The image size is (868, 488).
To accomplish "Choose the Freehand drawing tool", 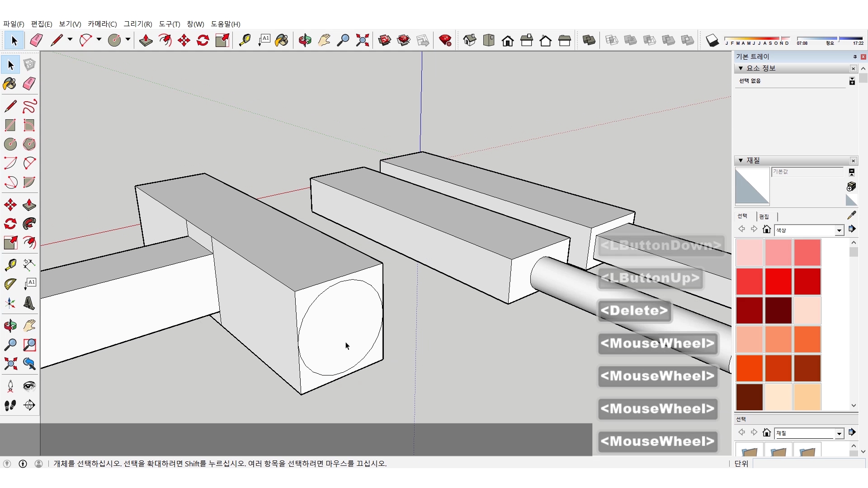I will pyautogui.click(x=29, y=107).
